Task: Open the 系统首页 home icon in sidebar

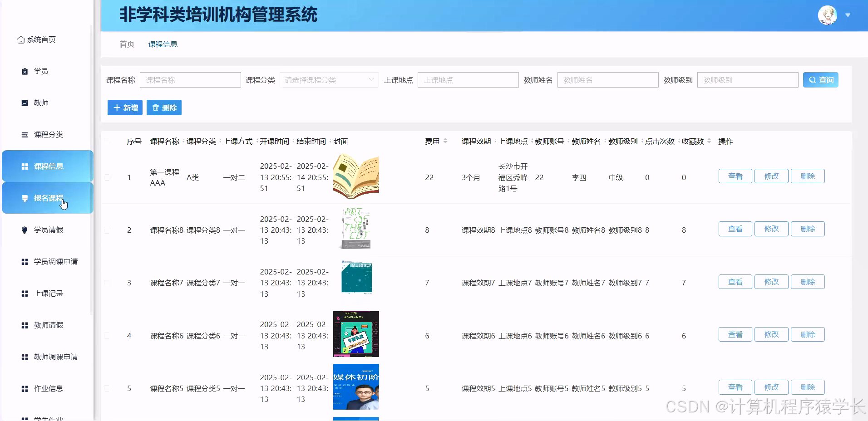Action: 20,39
